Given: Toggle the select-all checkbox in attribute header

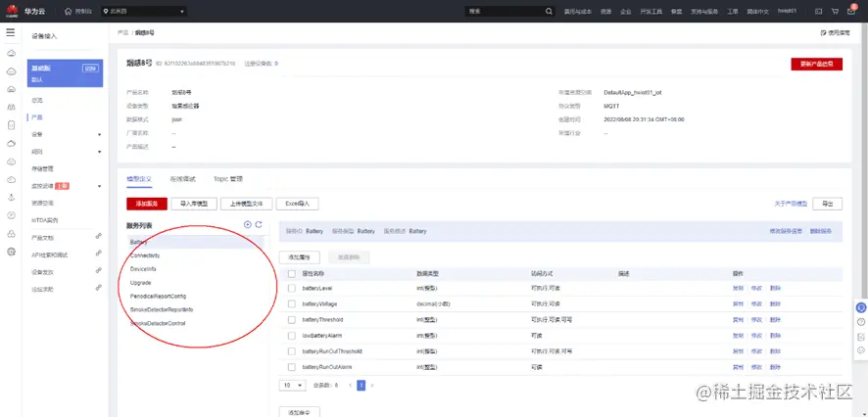Looking at the screenshot, I should 292,274.
